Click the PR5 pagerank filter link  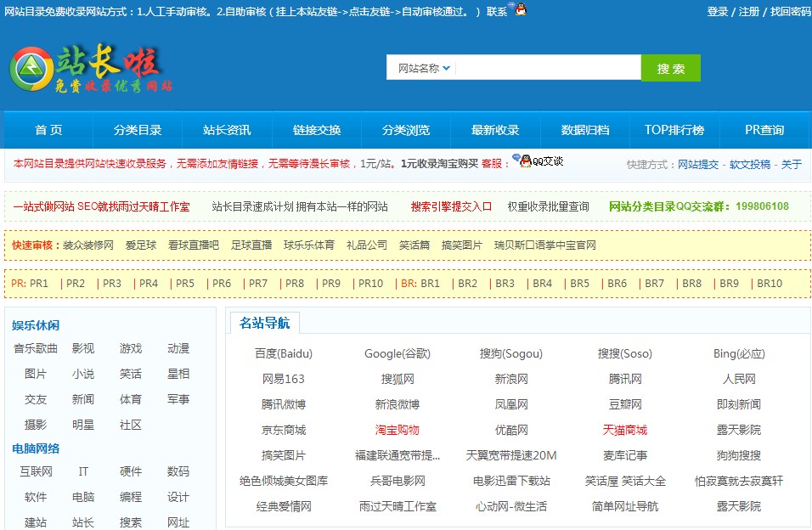pos(185,284)
